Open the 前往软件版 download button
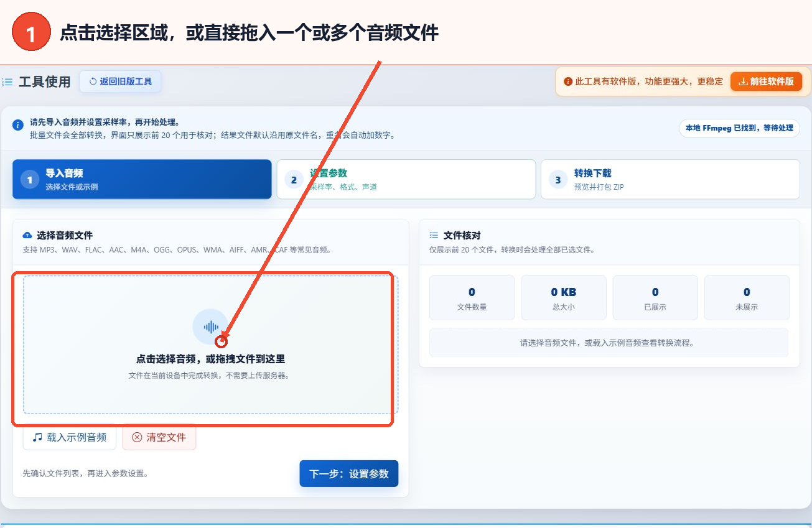 [766, 81]
